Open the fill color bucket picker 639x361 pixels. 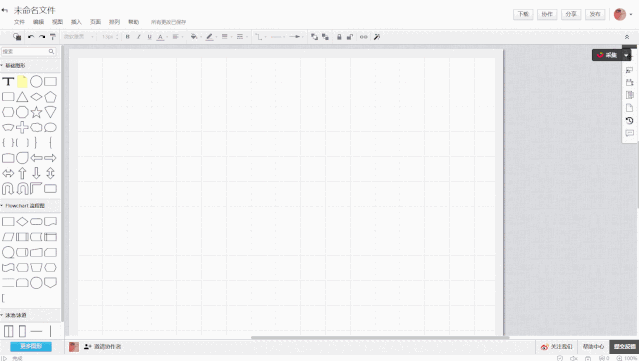(x=195, y=37)
